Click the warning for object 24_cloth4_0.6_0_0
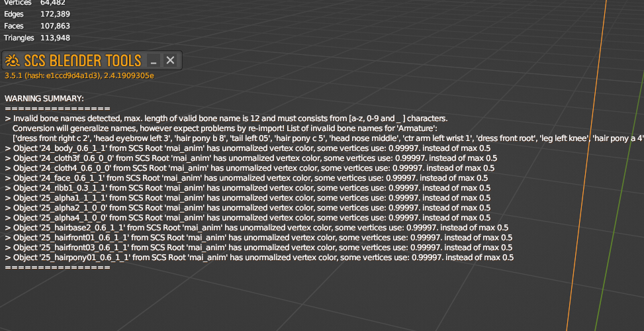Screen dimensions: 644x331 250,168
